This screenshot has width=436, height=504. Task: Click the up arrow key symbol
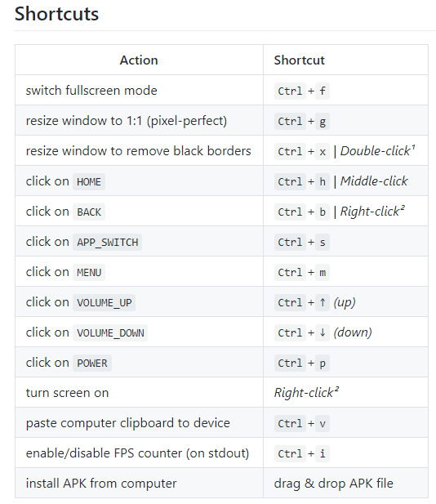coord(323,302)
